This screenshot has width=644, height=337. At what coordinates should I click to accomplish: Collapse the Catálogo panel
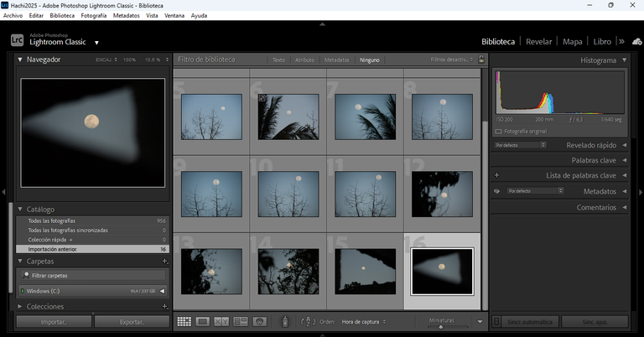[20, 210]
